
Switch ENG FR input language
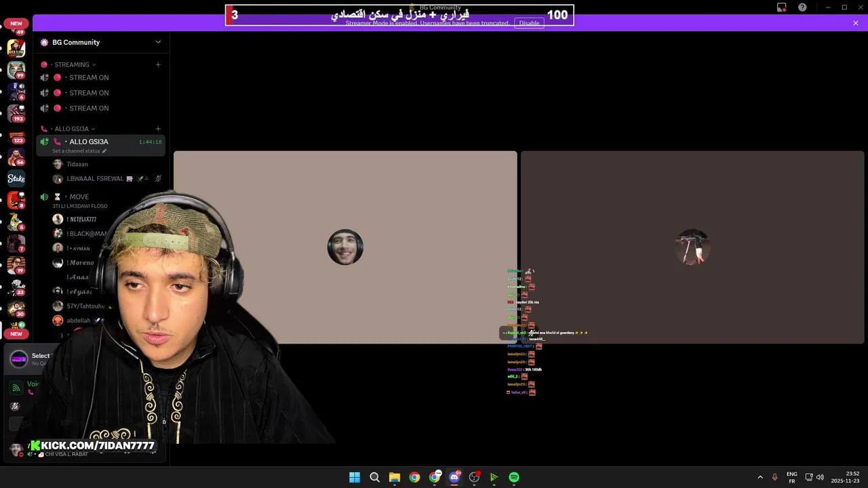pos(791,477)
